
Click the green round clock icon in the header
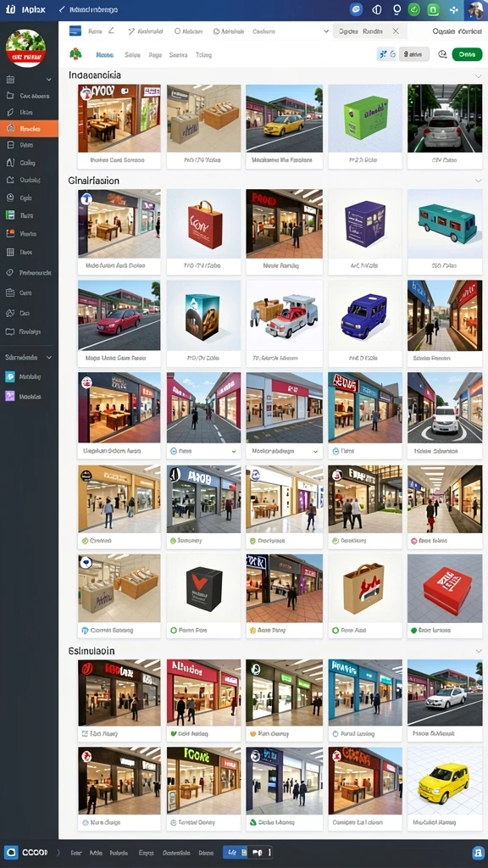pyautogui.click(x=413, y=9)
